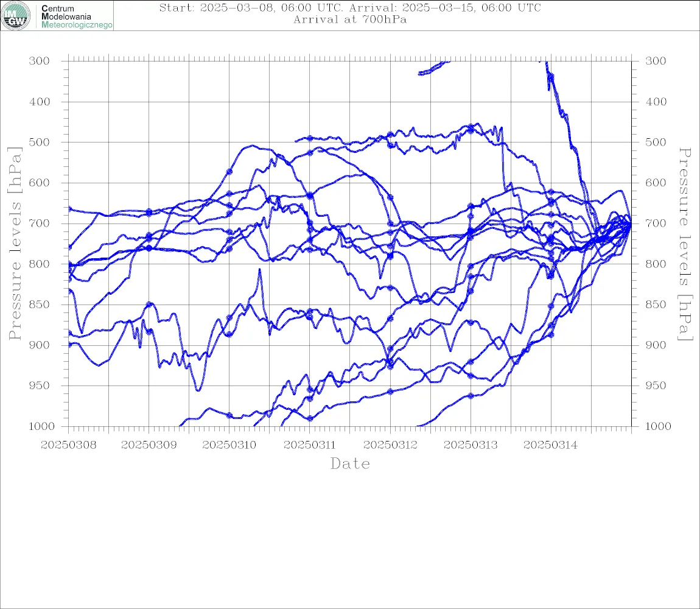Viewport: 700px width, 609px height.
Task: Click the right axis title 'Pressure levels [hPa]'
Action: [685, 244]
